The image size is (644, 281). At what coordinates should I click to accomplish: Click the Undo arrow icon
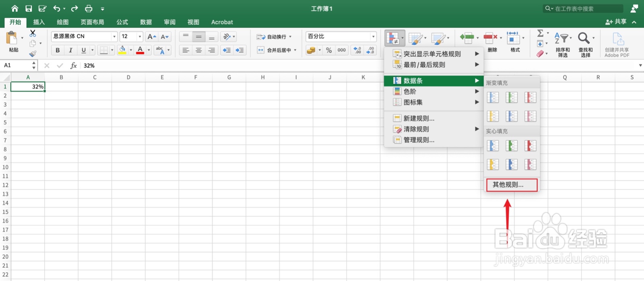click(x=57, y=8)
